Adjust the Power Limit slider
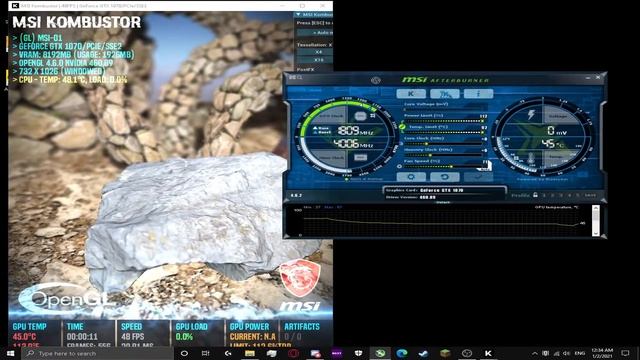 point(444,121)
